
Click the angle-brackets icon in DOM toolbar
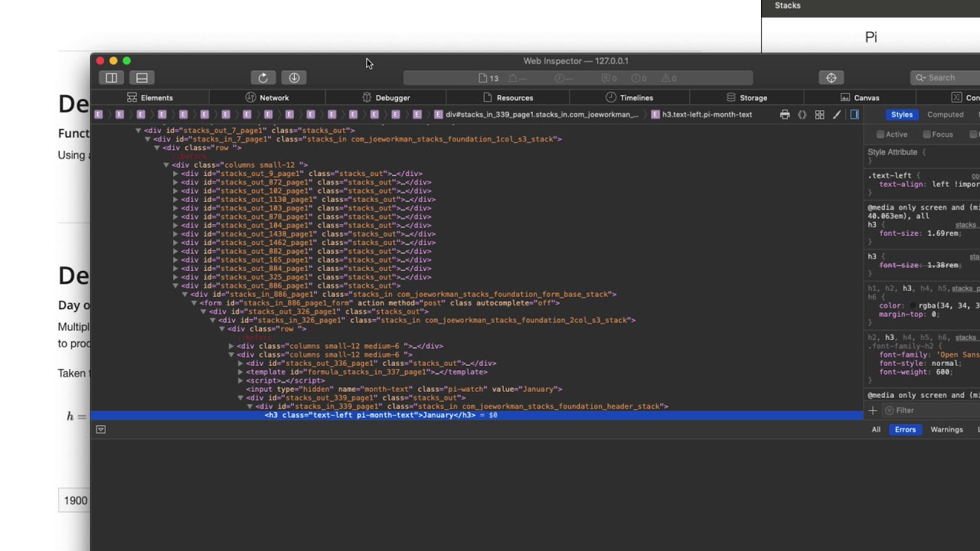coord(802,115)
